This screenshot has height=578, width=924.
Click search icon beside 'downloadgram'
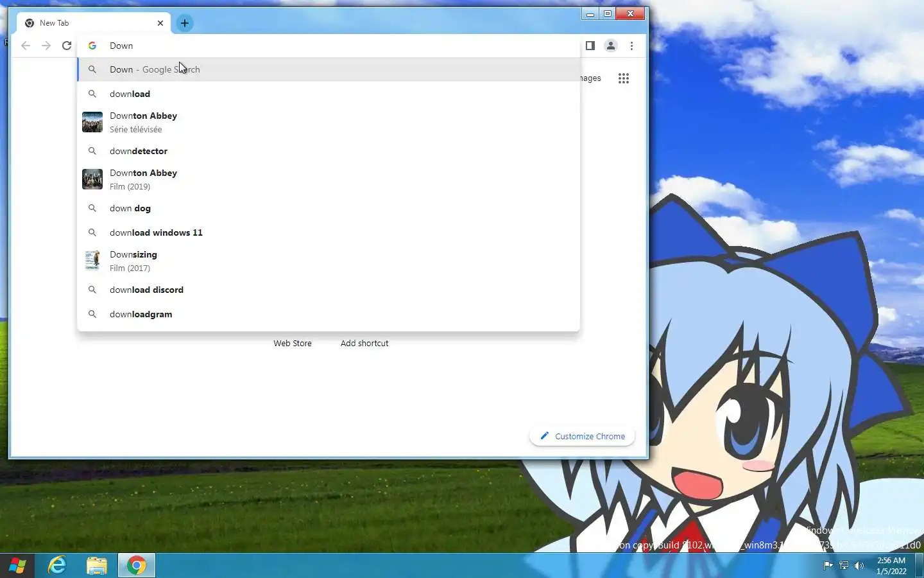[92, 314]
